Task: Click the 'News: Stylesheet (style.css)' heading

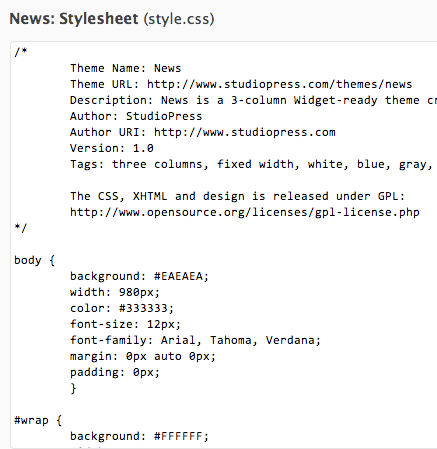Action: click(112, 19)
